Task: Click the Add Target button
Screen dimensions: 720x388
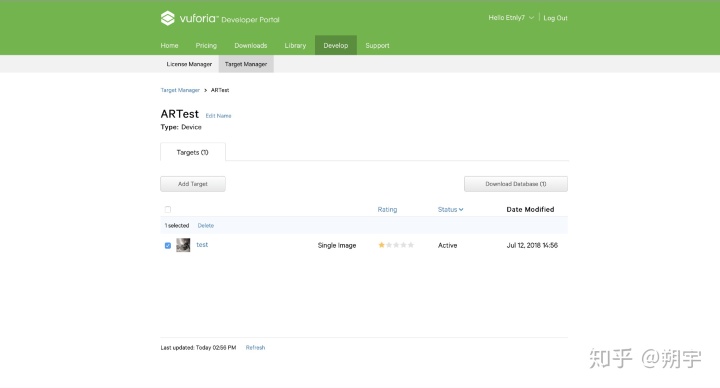Action: 193,184
